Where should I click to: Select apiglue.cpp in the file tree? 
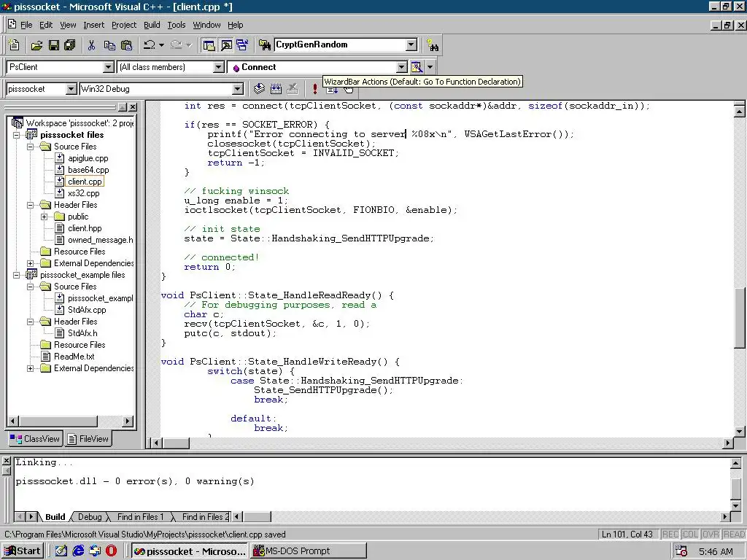pyautogui.click(x=88, y=158)
